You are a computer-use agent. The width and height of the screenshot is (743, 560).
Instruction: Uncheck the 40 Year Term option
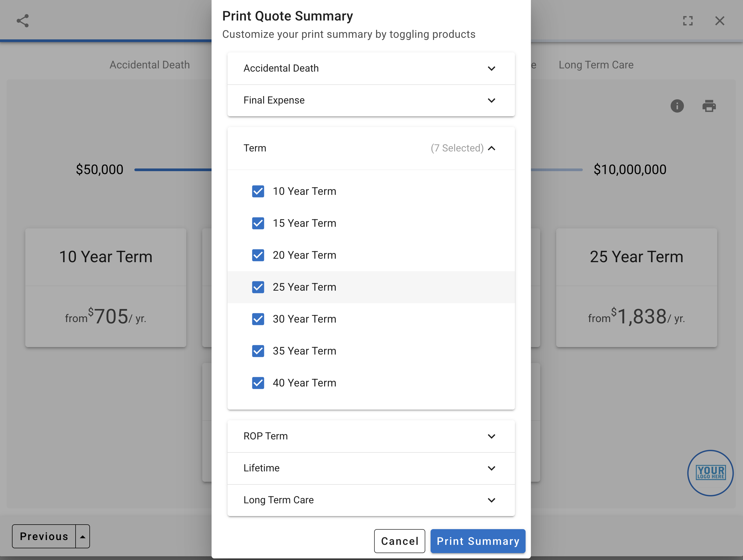[258, 383]
